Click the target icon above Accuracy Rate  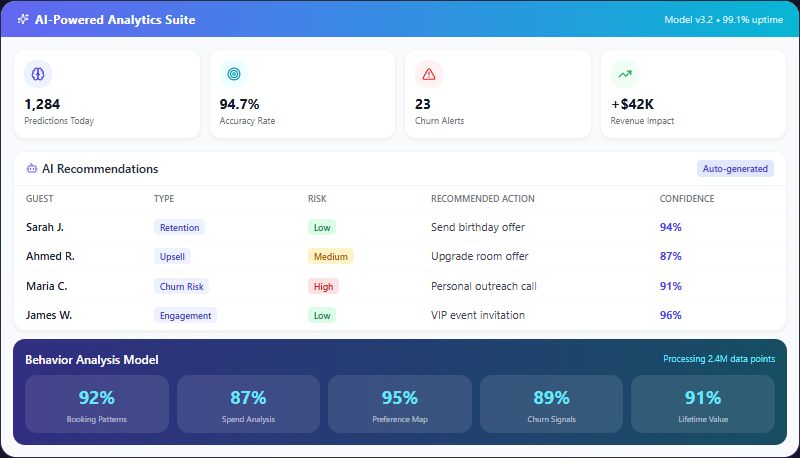pyautogui.click(x=234, y=74)
